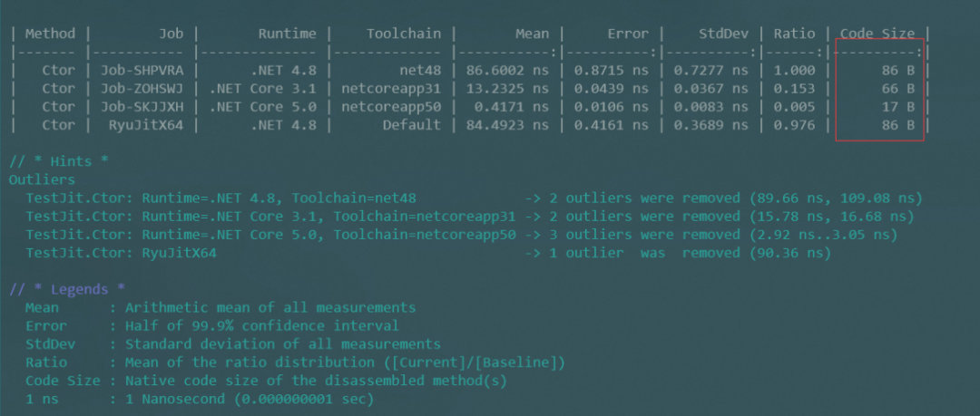Select the Hints section heading
The image size is (980, 416).
[x=59, y=161]
